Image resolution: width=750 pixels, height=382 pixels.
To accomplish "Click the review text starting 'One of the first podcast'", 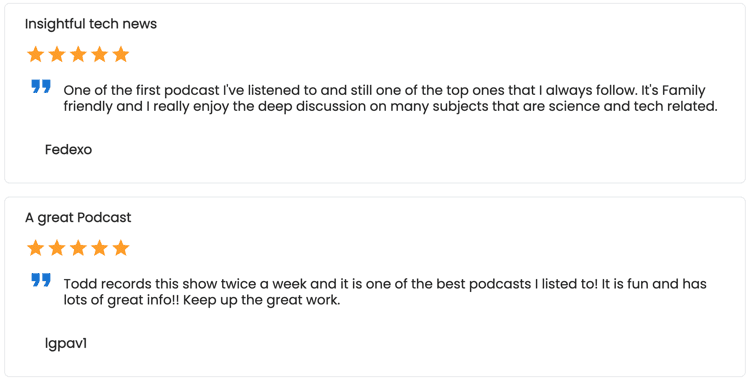I will click(391, 98).
